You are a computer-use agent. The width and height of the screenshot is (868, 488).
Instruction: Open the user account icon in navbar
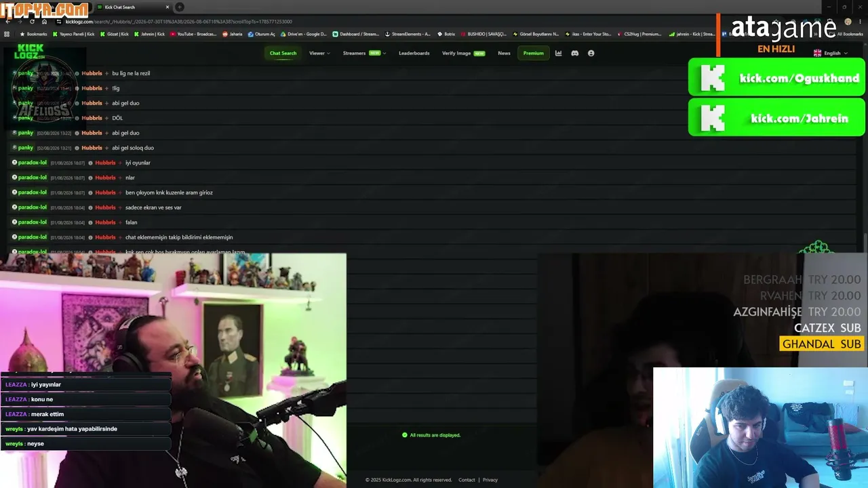[x=591, y=53]
